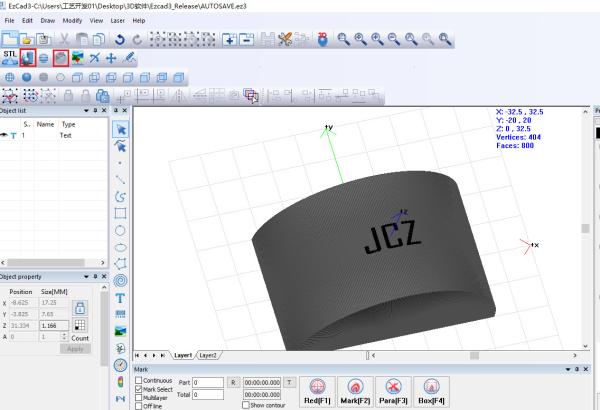Image resolution: width=600 pixels, height=410 pixels.
Task: Click the Undo arrow
Action: coord(120,39)
